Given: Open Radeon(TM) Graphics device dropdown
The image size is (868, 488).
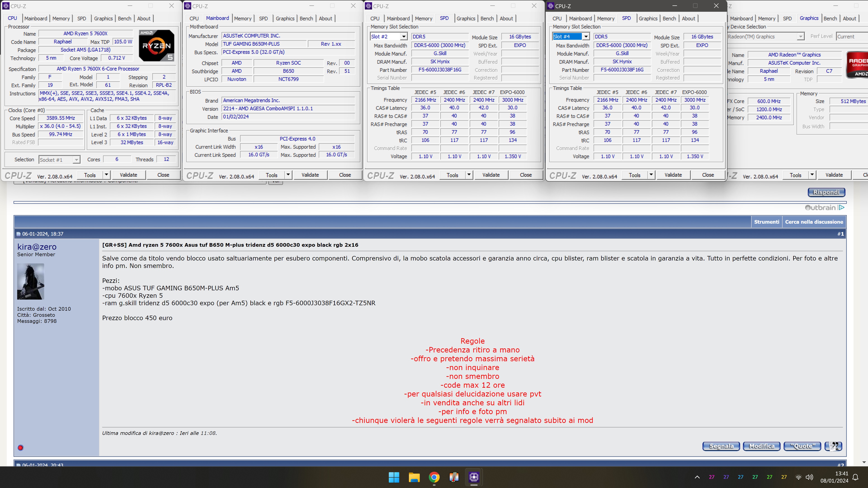Looking at the screenshot, I should point(766,36).
